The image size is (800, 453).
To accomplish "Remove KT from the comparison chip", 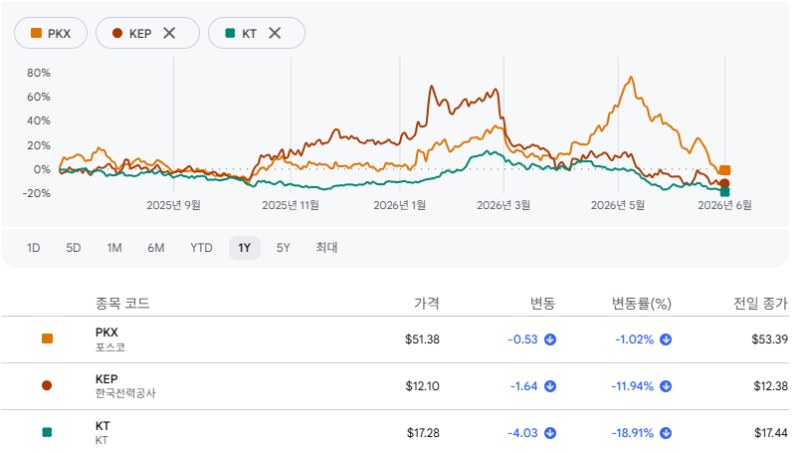I will pyautogui.click(x=274, y=33).
